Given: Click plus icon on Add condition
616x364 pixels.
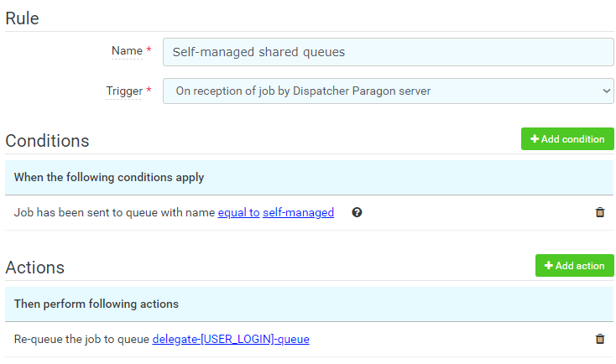Looking at the screenshot, I should (x=535, y=139).
